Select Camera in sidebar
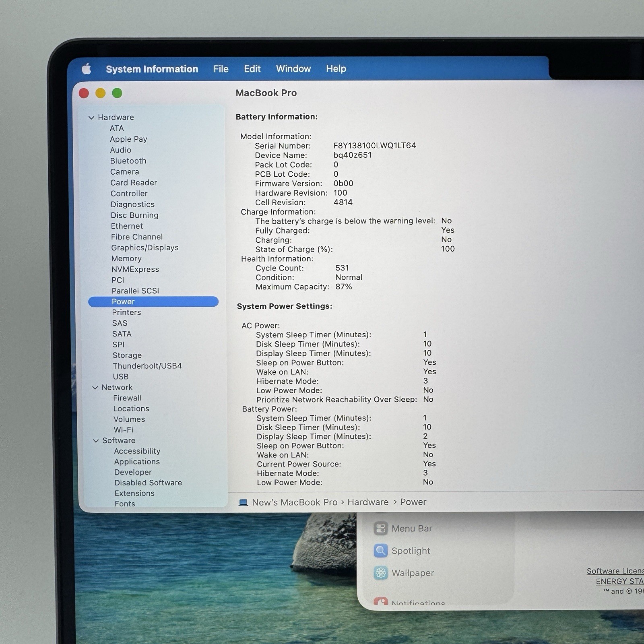Image resolution: width=644 pixels, height=644 pixels. [124, 171]
